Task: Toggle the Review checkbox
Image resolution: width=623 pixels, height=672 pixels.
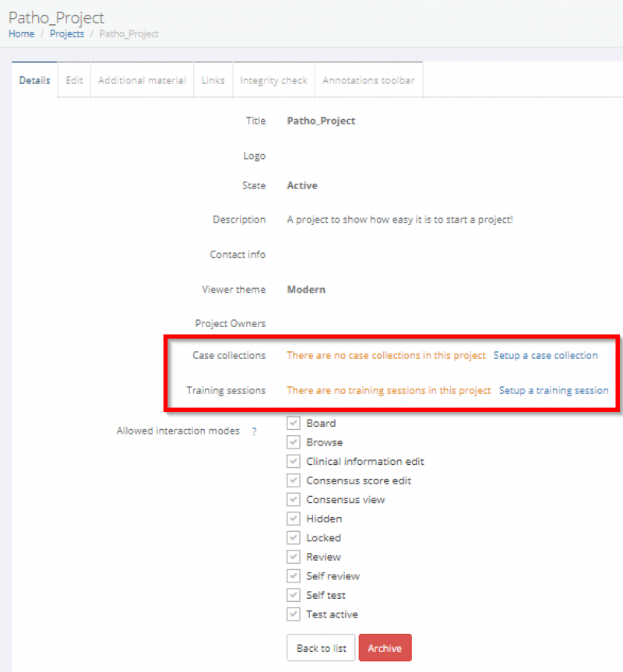Action: click(x=294, y=558)
